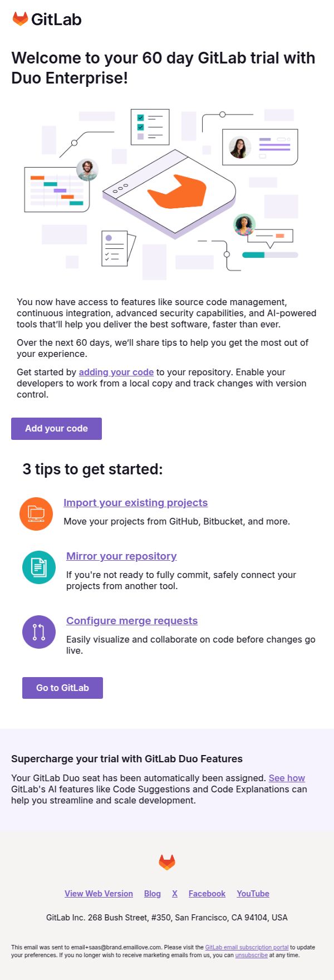Open Mirror your repository
The width and height of the screenshot is (334, 980).
[121, 556]
